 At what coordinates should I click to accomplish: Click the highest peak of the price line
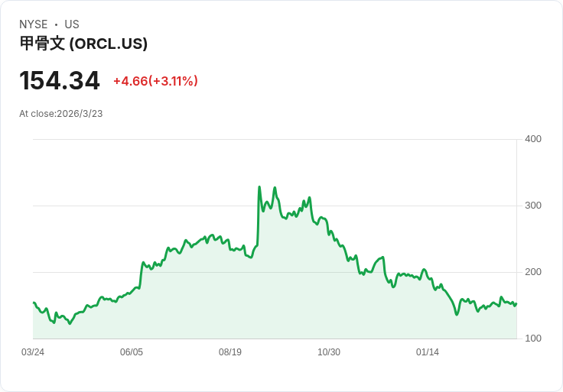259,187
